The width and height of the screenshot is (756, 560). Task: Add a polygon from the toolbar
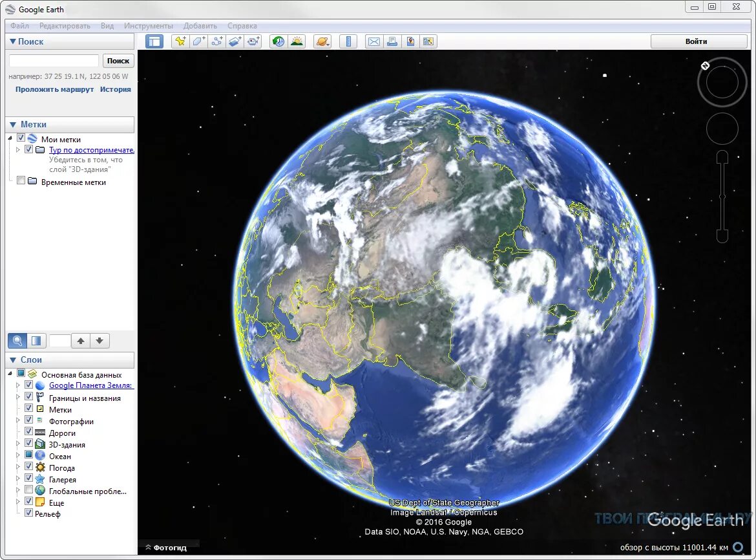pyautogui.click(x=198, y=41)
